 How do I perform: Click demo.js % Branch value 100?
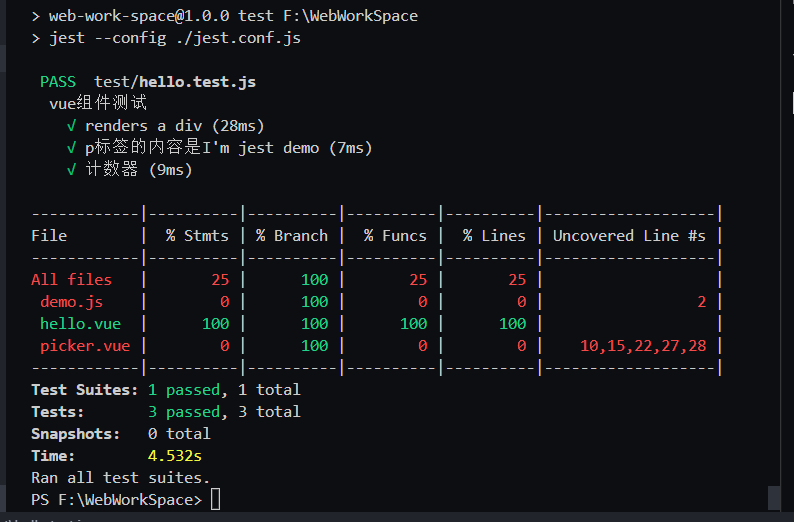tap(314, 302)
